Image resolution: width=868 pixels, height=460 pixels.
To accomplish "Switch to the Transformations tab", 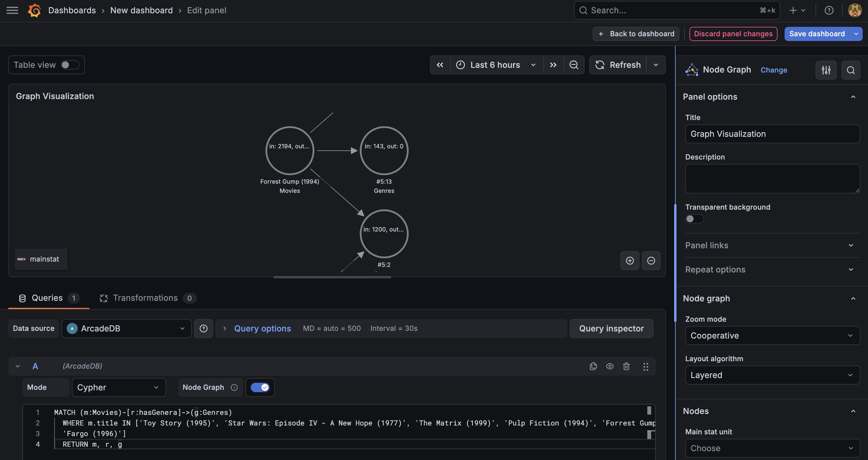I will click(148, 298).
